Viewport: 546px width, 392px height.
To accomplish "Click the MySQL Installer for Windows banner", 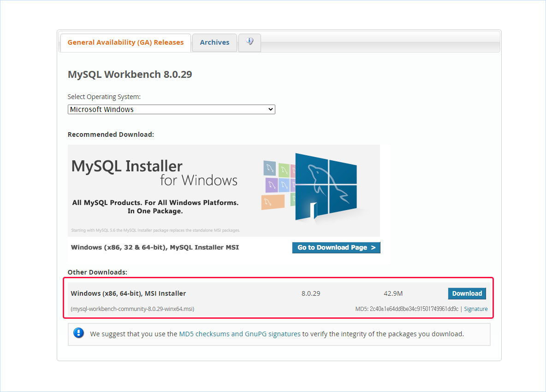I will 224,191.
